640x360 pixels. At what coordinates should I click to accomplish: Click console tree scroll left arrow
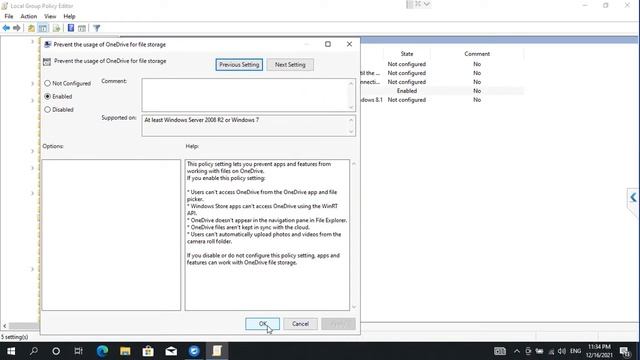tap(4, 326)
